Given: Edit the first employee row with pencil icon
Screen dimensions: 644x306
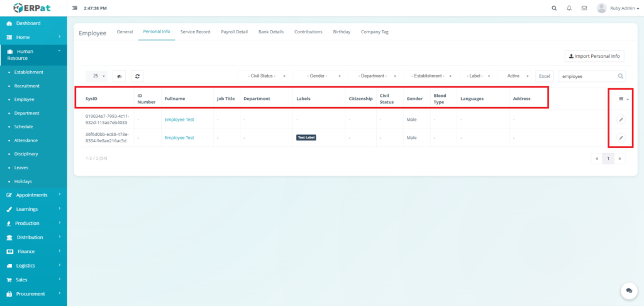Looking at the screenshot, I should pyautogui.click(x=621, y=119).
